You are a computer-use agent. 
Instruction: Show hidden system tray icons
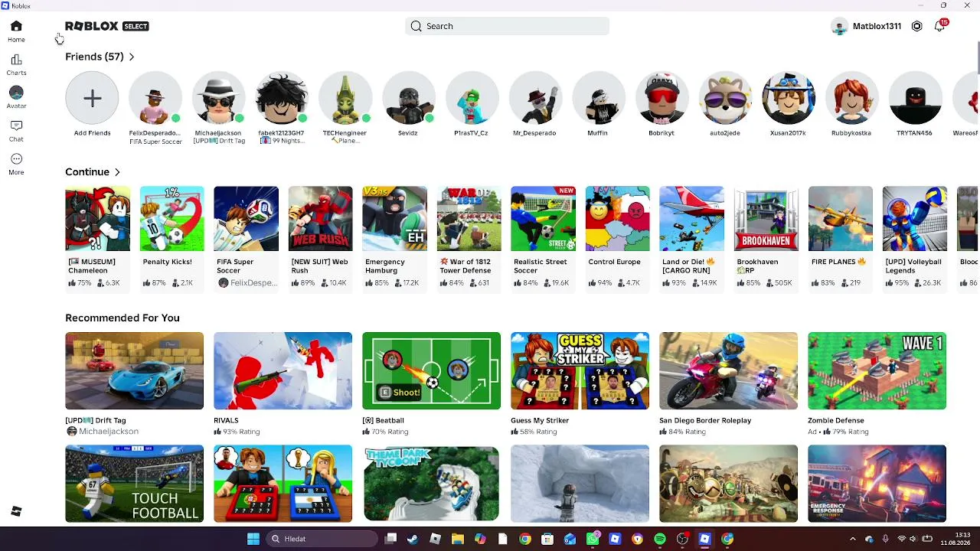click(853, 539)
